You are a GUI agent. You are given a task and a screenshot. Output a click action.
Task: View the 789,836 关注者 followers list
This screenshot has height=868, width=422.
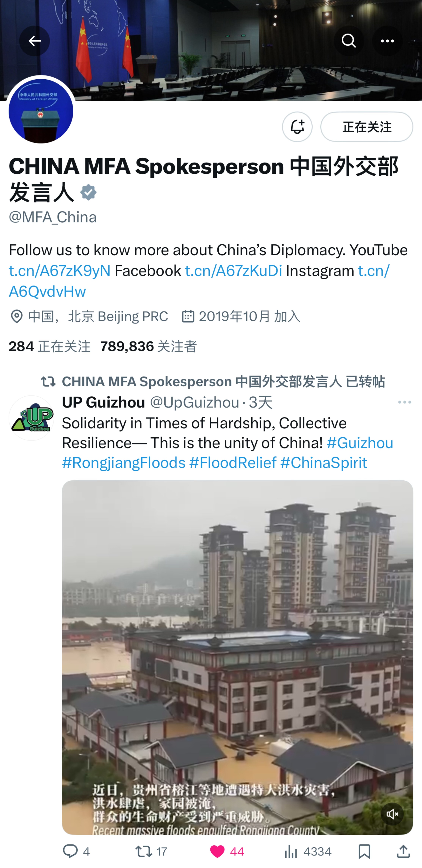click(x=148, y=346)
